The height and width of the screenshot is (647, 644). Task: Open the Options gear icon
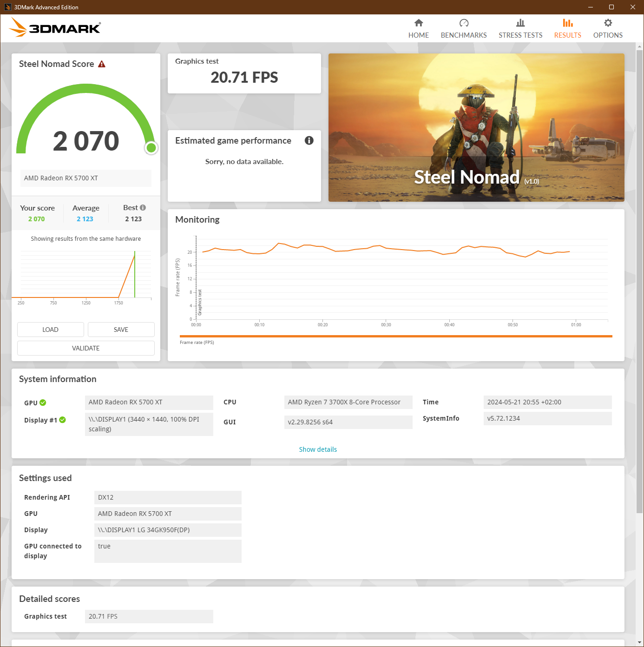pyautogui.click(x=608, y=23)
